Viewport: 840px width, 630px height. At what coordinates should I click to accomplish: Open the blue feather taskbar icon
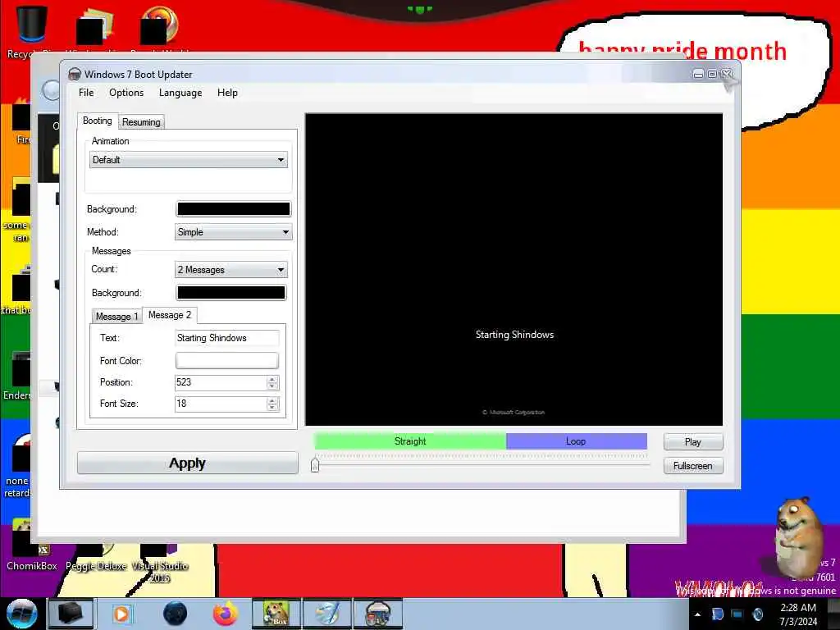(x=327, y=614)
